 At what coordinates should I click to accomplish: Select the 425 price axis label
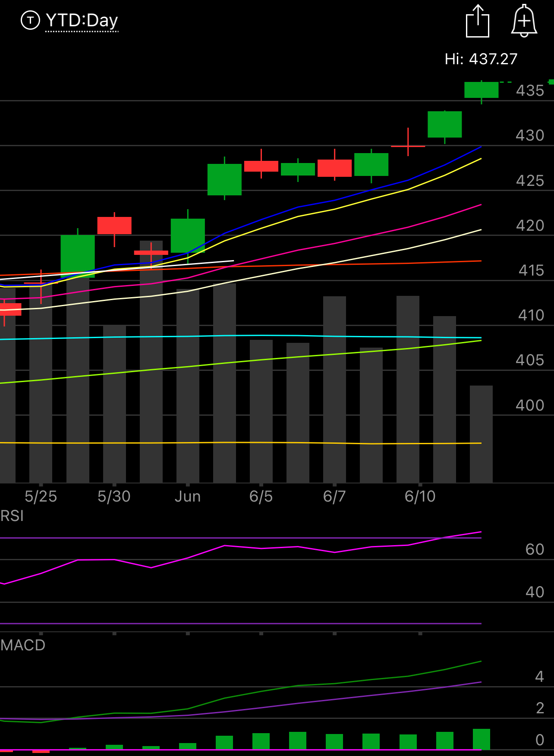coord(530,181)
